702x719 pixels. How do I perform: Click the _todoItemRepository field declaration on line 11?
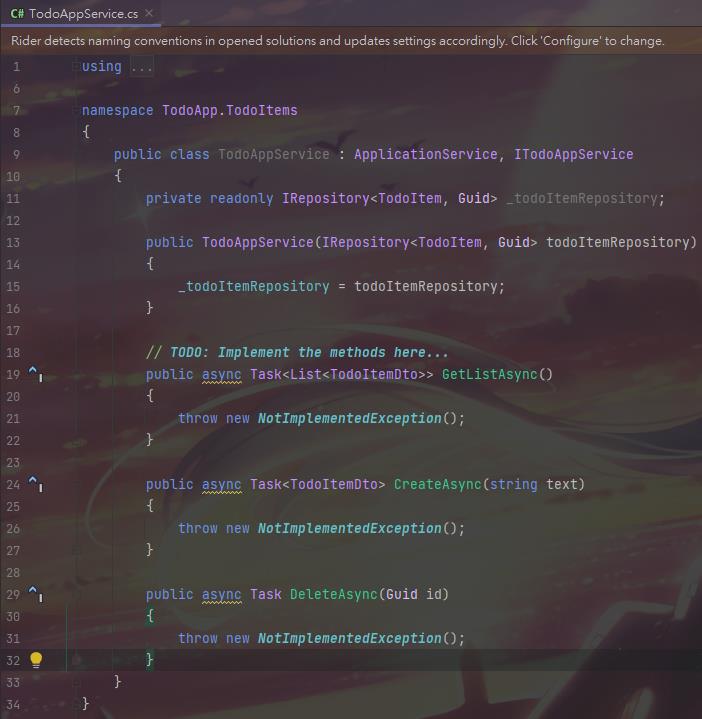(582, 198)
